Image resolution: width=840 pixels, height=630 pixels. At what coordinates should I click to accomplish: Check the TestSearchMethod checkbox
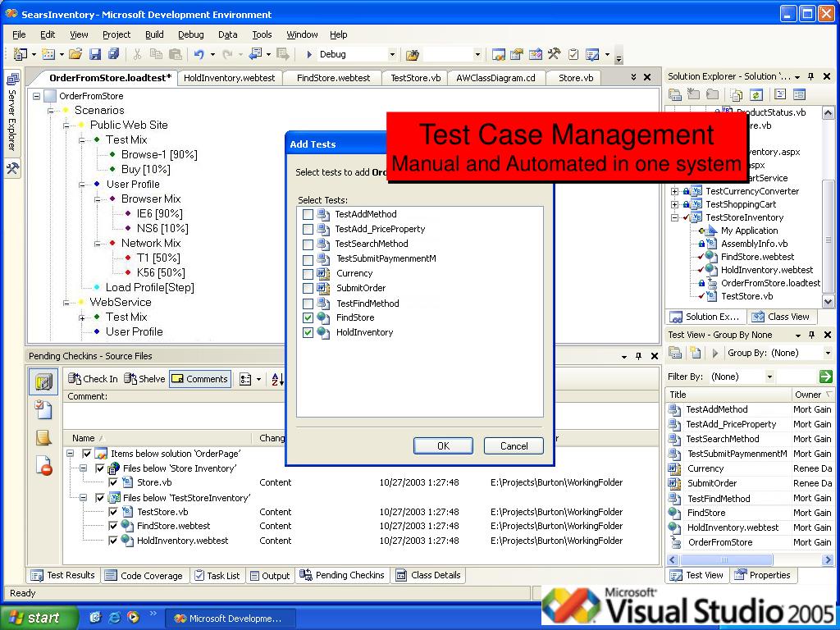(308, 244)
